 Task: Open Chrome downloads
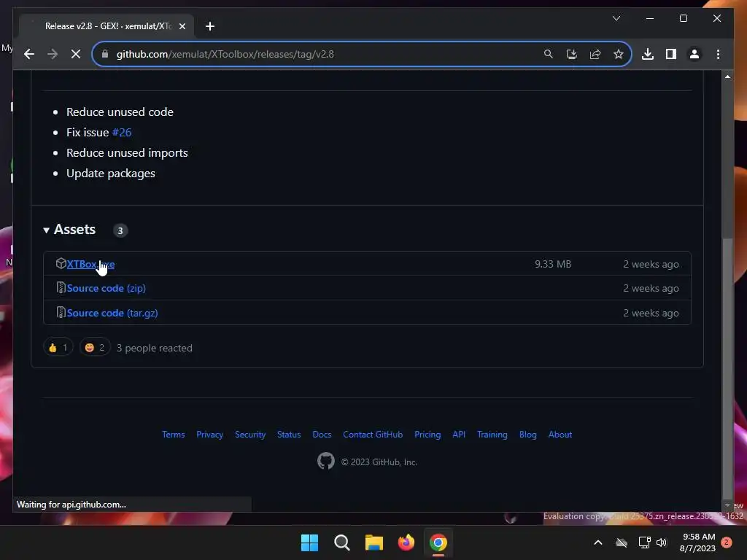(648, 54)
